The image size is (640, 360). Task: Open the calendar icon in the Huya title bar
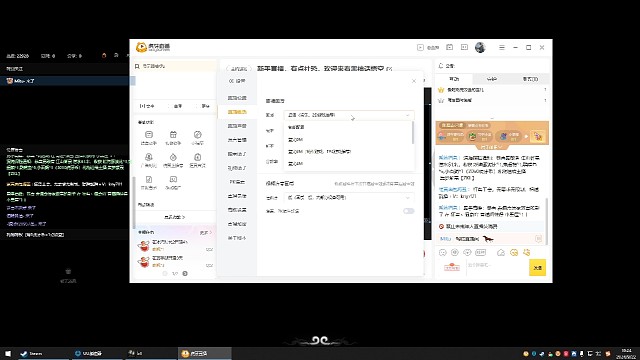(449, 47)
